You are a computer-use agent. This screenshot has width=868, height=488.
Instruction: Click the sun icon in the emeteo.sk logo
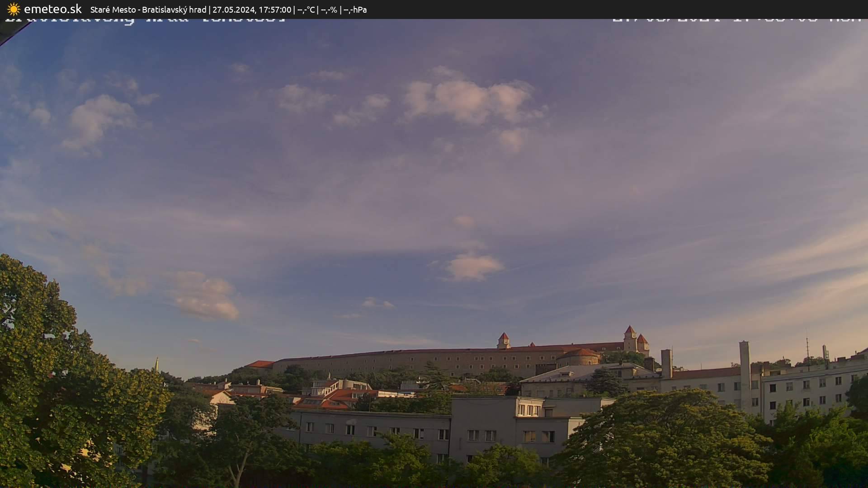coord(14,9)
